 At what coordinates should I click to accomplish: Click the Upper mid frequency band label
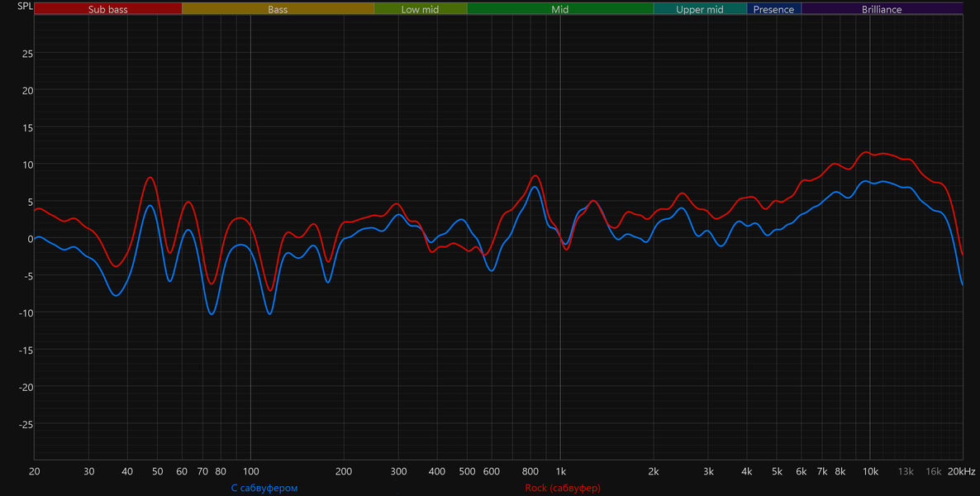tap(700, 9)
